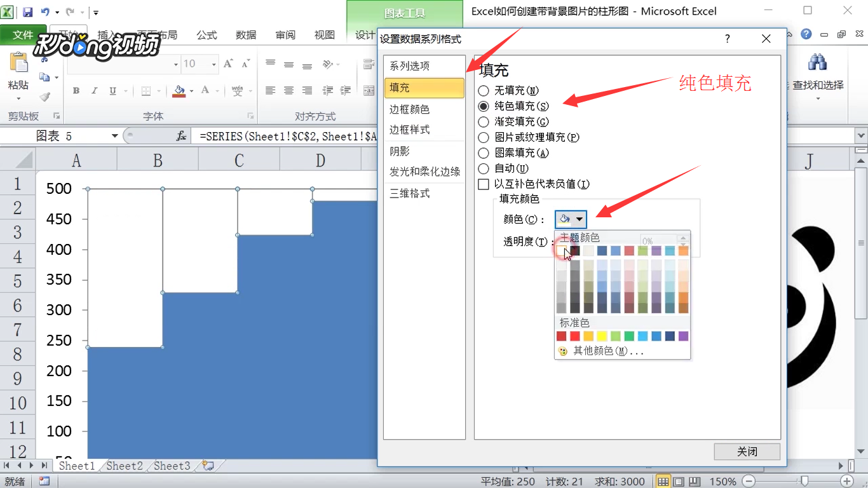
Task: Click the Save icon in quick access toolbar
Action: pyautogui.click(x=28, y=12)
